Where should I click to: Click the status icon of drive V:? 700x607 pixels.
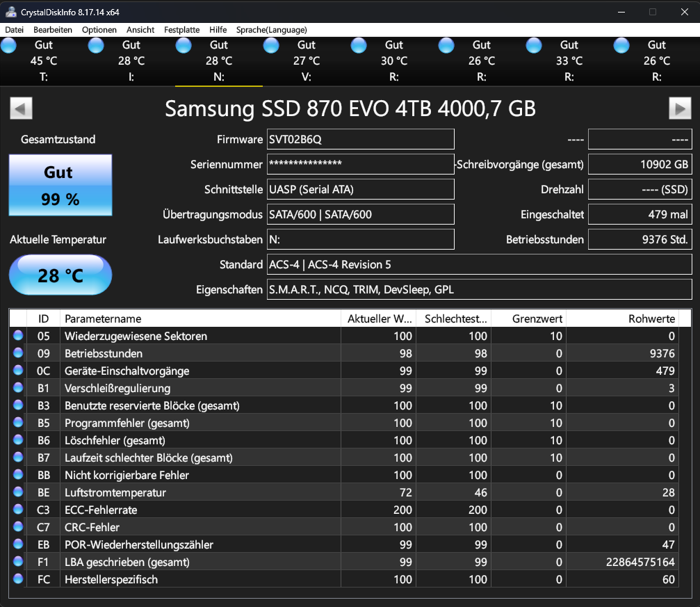271,46
